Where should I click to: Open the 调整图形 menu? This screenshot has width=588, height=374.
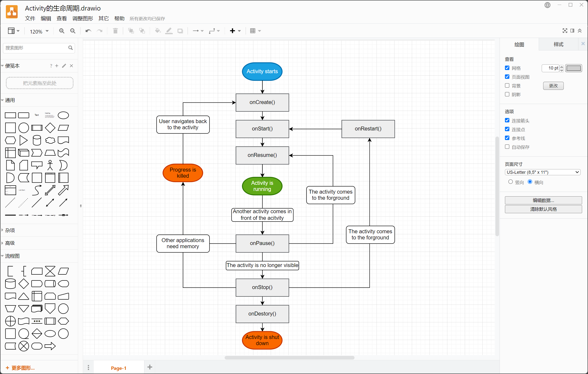(x=83, y=19)
